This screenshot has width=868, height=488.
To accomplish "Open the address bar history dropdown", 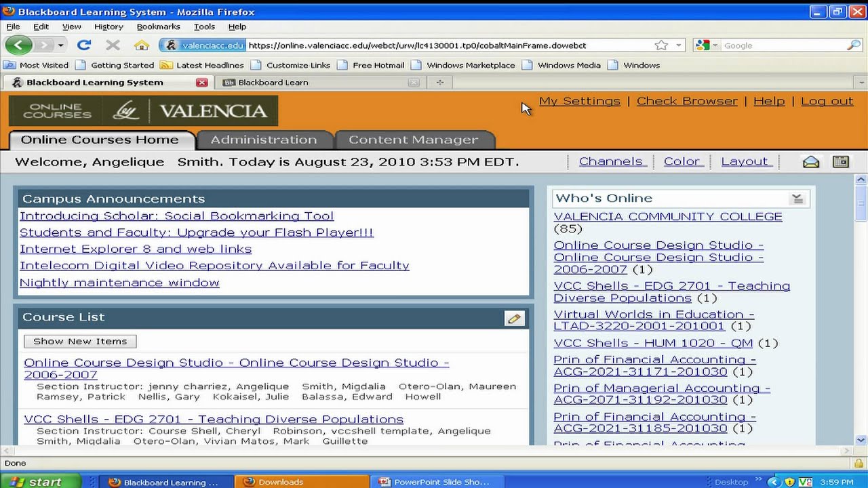I will click(x=678, y=45).
